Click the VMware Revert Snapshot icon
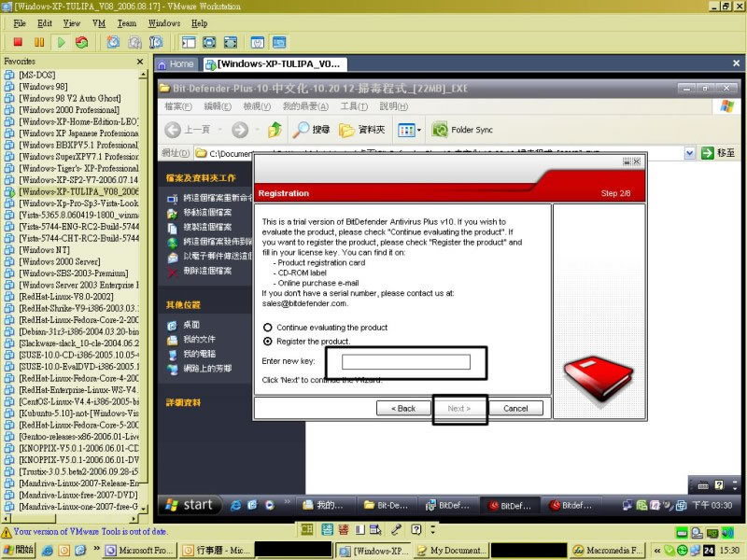This screenshot has height=560, width=747. click(x=134, y=42)
